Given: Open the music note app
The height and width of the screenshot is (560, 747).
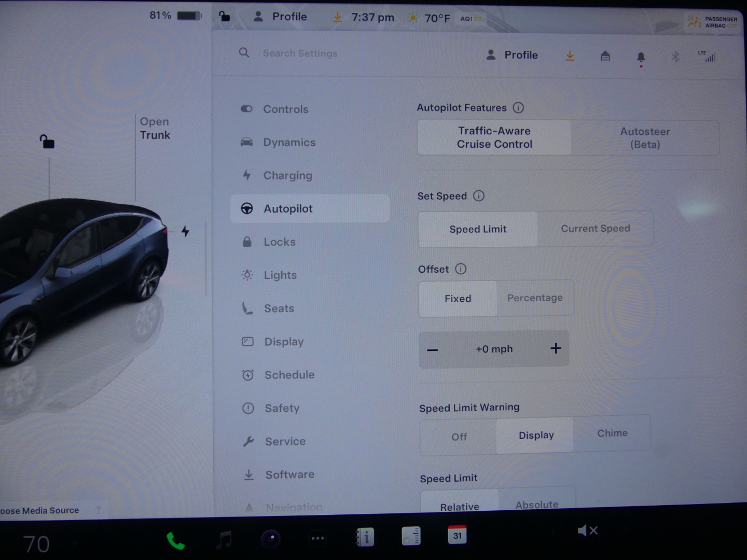Looking at the screenshot, I should 224,540.
